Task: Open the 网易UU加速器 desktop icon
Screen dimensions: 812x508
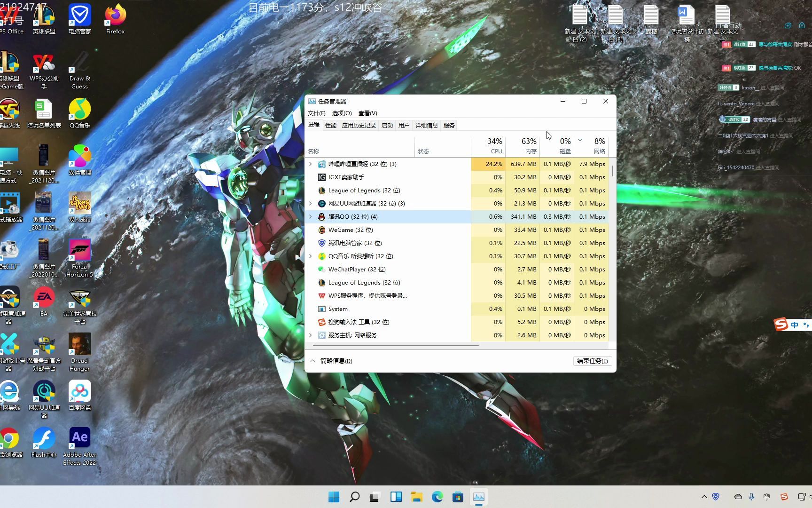Action: tap(44, 399)
